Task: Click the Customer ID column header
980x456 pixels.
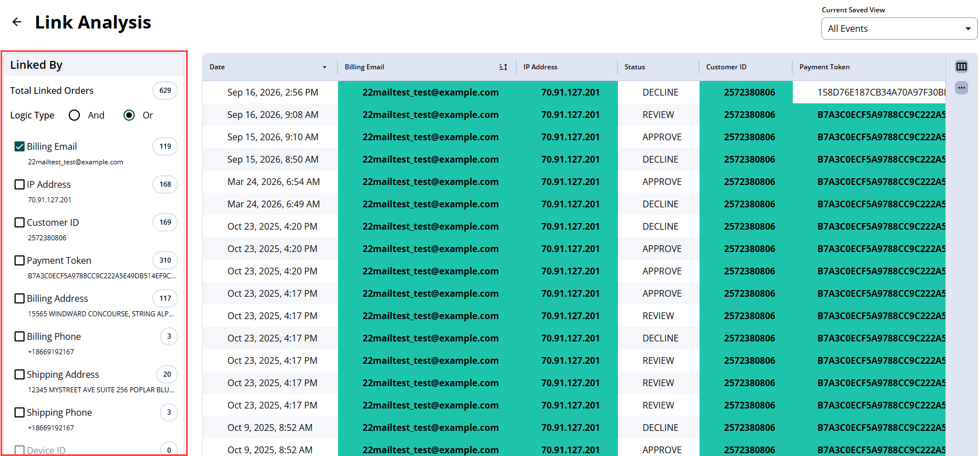Action: [726, 67]
